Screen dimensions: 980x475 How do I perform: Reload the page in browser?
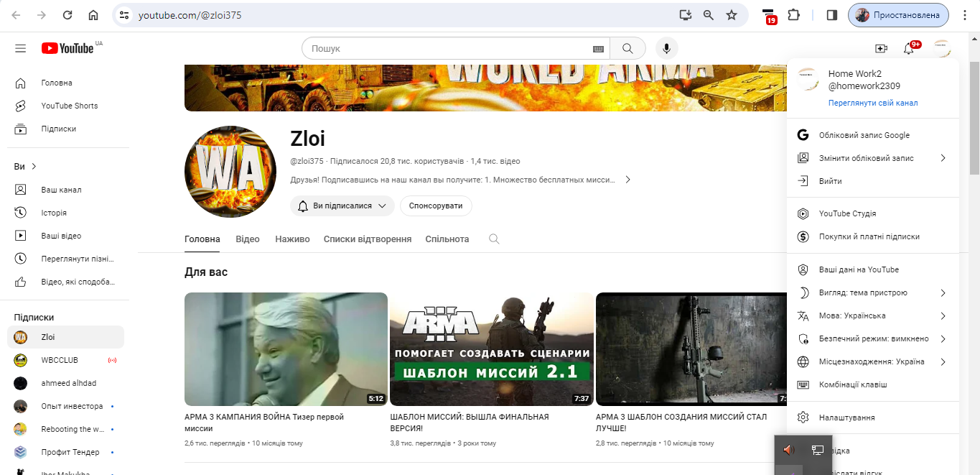coord(67,14)
